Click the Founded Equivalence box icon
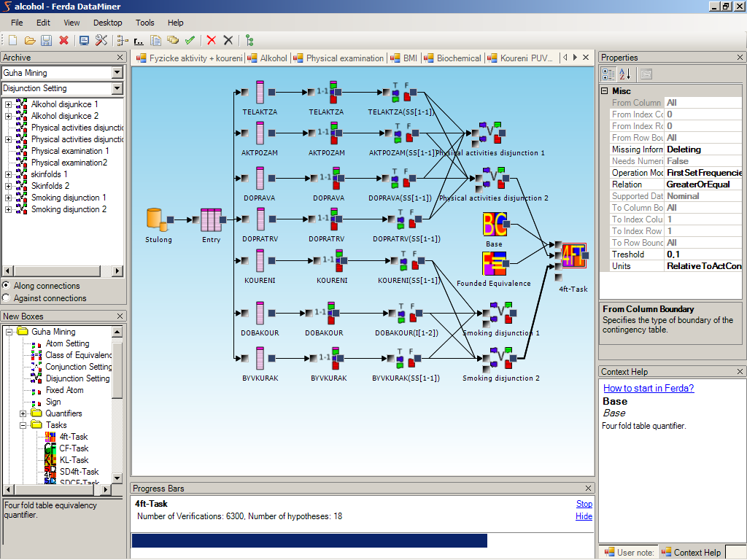This screenshot has width=747, height=560. click(494, 264)
